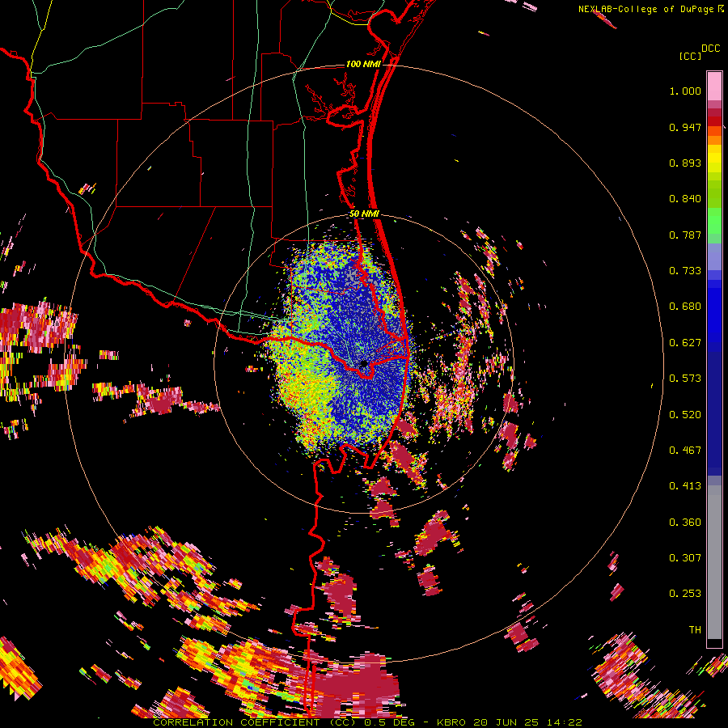Pick the bright green color bar segment
The image size is (728, 728).
point(714,221)
